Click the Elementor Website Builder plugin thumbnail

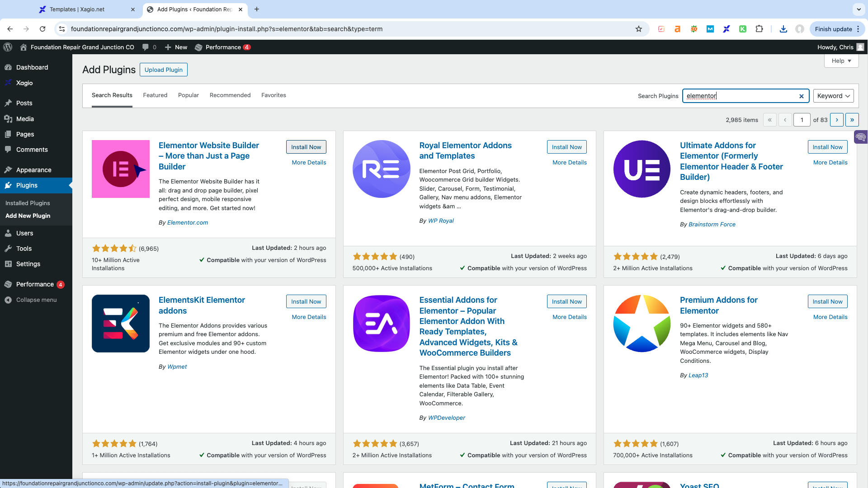click(121, 169)
